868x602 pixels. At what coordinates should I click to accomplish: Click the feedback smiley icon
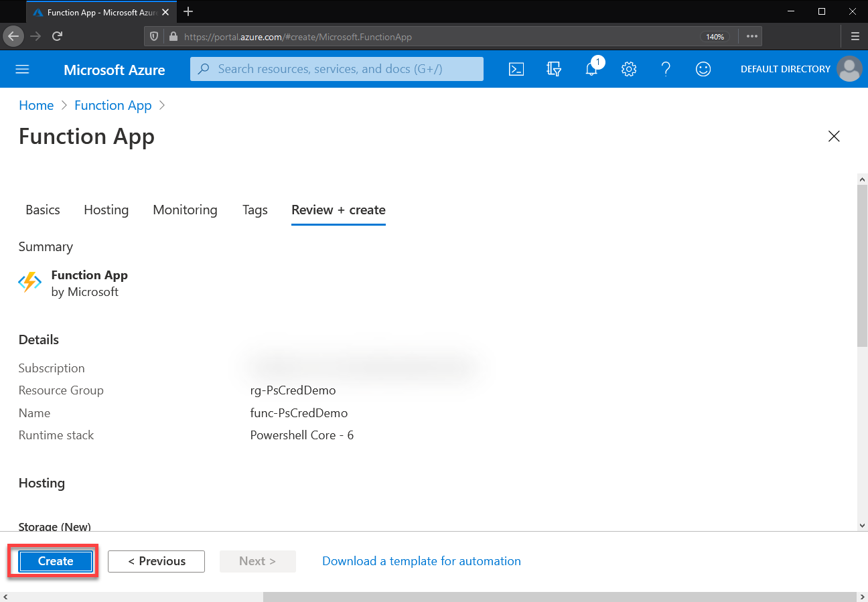pos(703,69)
